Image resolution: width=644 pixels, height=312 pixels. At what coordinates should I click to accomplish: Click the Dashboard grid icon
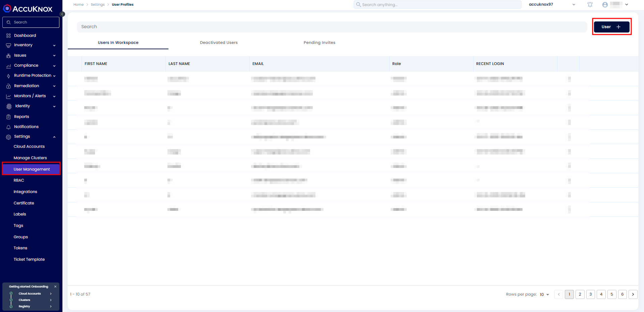(8, 36)
